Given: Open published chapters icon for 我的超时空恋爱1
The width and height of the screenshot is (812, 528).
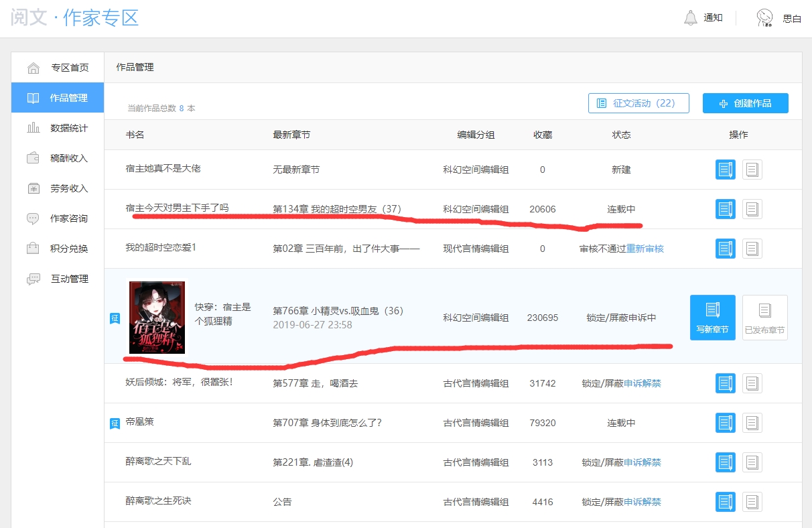Looking at the screenshot, I should 752,249.
